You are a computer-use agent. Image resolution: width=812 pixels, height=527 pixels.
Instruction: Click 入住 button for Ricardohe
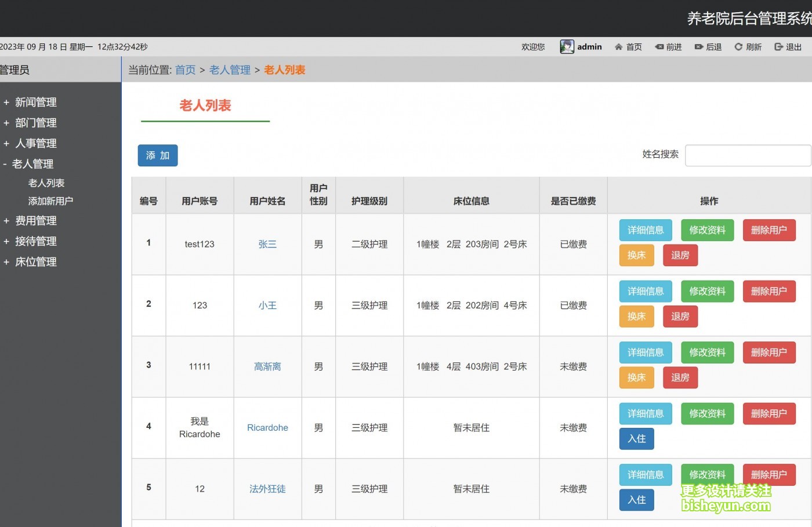coord(636,439)
